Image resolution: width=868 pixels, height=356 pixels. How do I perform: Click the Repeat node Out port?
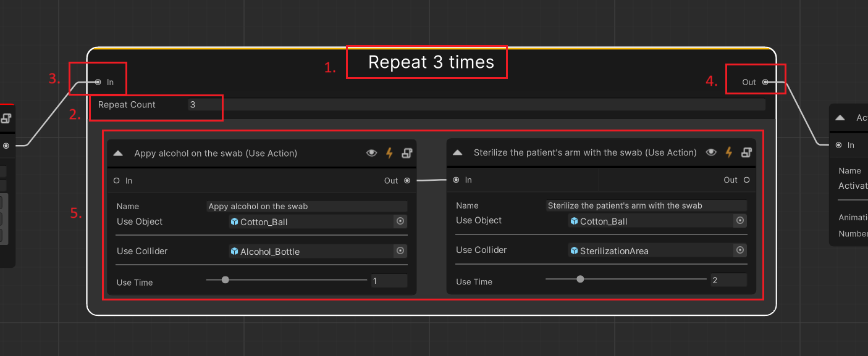[x=765, y=82]
